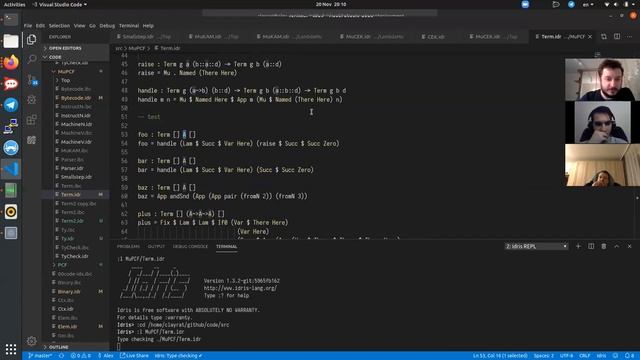The height and width of the screenshot is (360, 640).
Task: Click CRLF line ending status item
Action: pos(584,356)
